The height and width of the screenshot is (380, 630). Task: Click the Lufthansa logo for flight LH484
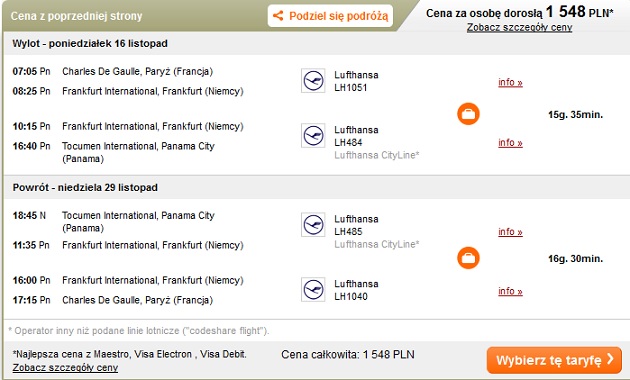(x=313, y=136)
